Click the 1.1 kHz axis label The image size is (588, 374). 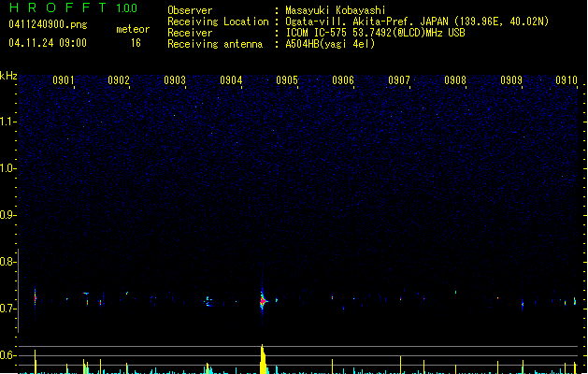(7, 122)
